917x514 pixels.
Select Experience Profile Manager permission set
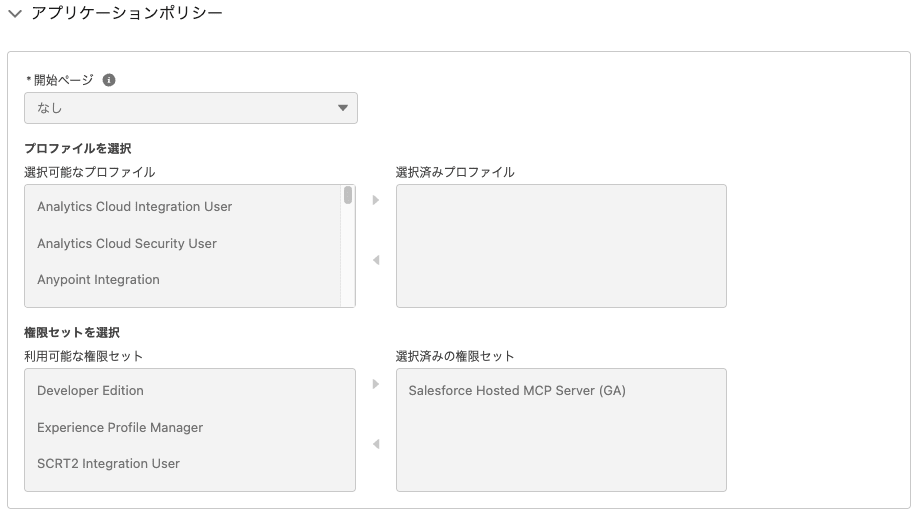point(120,428)
